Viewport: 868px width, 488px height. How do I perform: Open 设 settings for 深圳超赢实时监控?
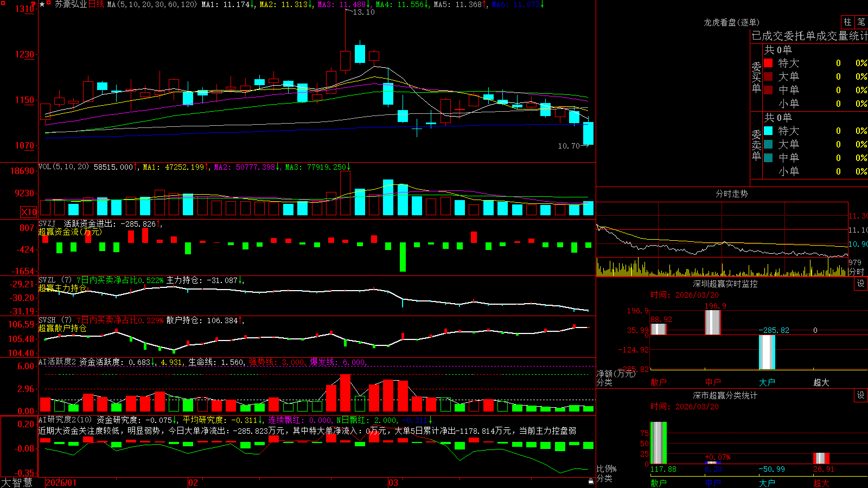(x=861, y=284)
